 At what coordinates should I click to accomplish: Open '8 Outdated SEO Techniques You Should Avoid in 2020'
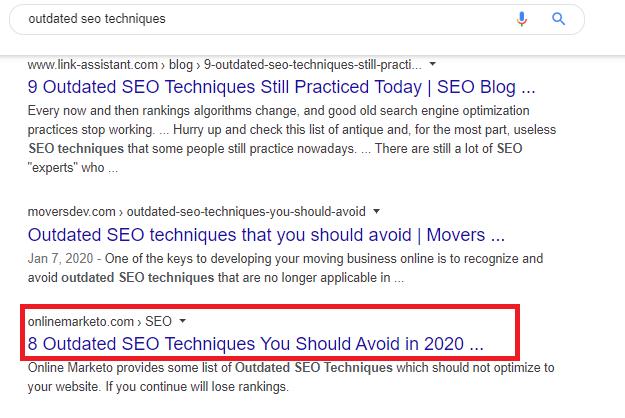256,344
